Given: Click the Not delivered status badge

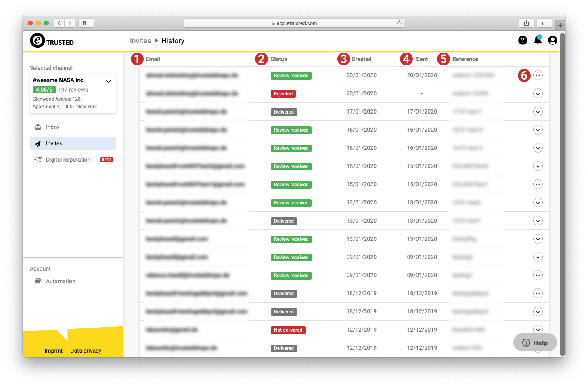Looking at the screenshot, I should [288, 330].
